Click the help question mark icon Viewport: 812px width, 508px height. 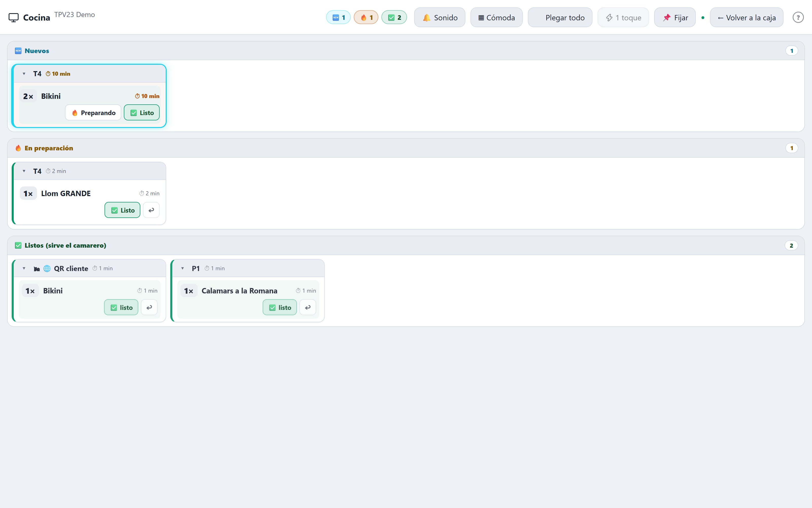[798, 18]
